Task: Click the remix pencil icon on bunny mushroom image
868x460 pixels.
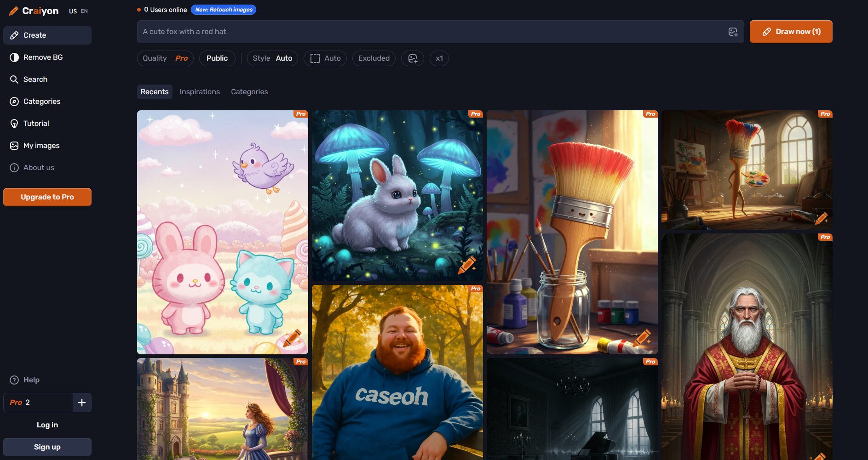Action: pos(466,265)
